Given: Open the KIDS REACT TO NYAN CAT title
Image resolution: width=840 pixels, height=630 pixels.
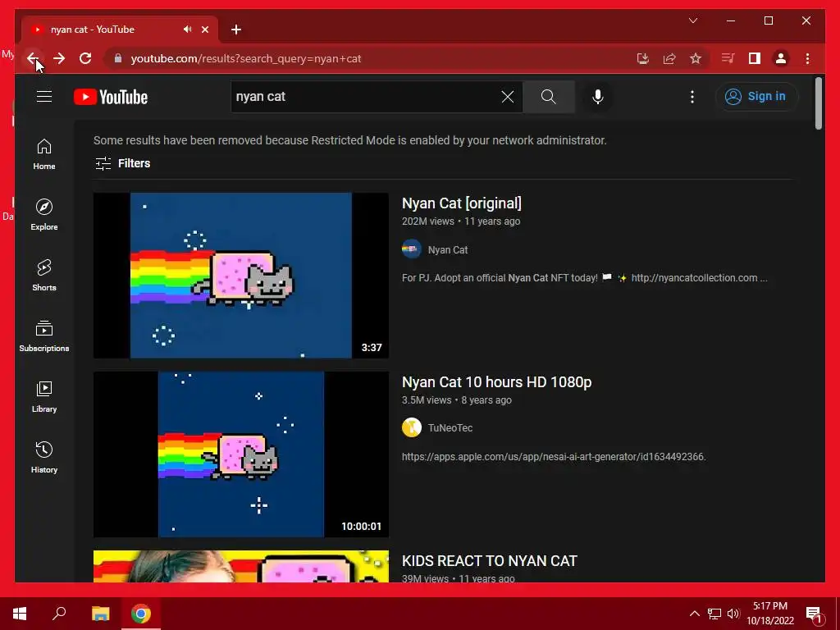Looking at the screenshot, I should [x=489, y=561].
